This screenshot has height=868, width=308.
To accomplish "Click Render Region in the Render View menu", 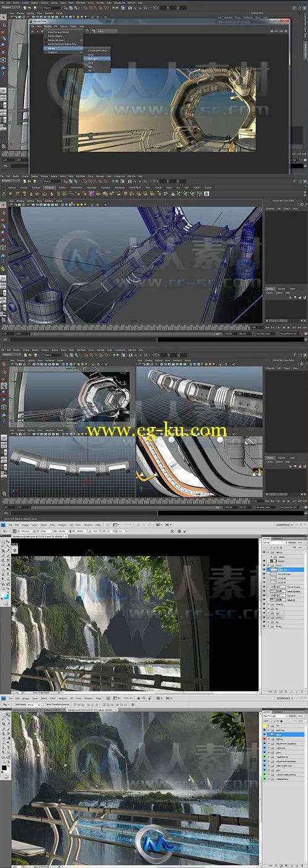I will click(53, 36).
